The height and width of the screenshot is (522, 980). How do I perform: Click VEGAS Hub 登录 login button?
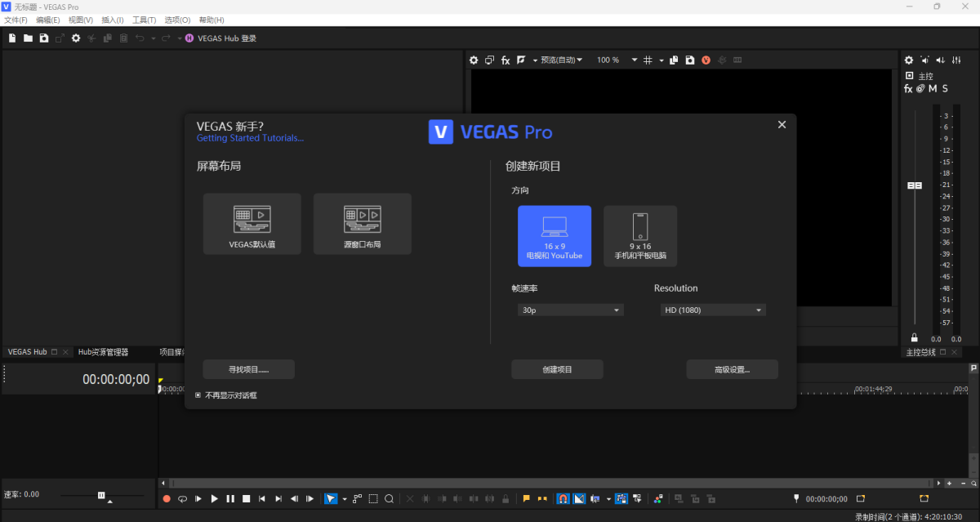point(220,38)
